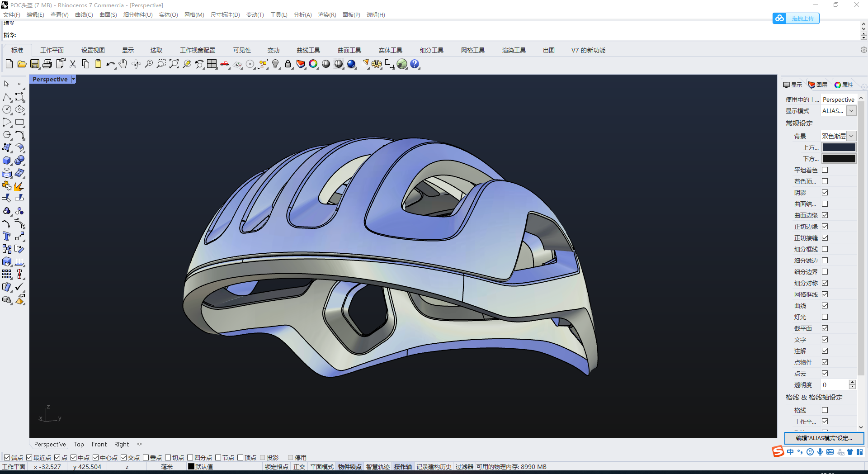Viewport: 868px width, 474px height.
Task: Click the blue question mark help icon
Action: click(x=415, y=64)
